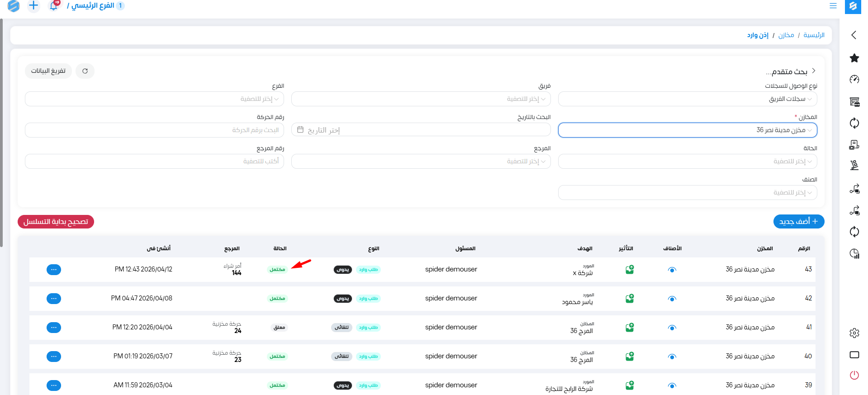Open the المخازن warehouse dropdown
Screen dimensions: 868x395
pyautogui.click(x=687, y=130)
